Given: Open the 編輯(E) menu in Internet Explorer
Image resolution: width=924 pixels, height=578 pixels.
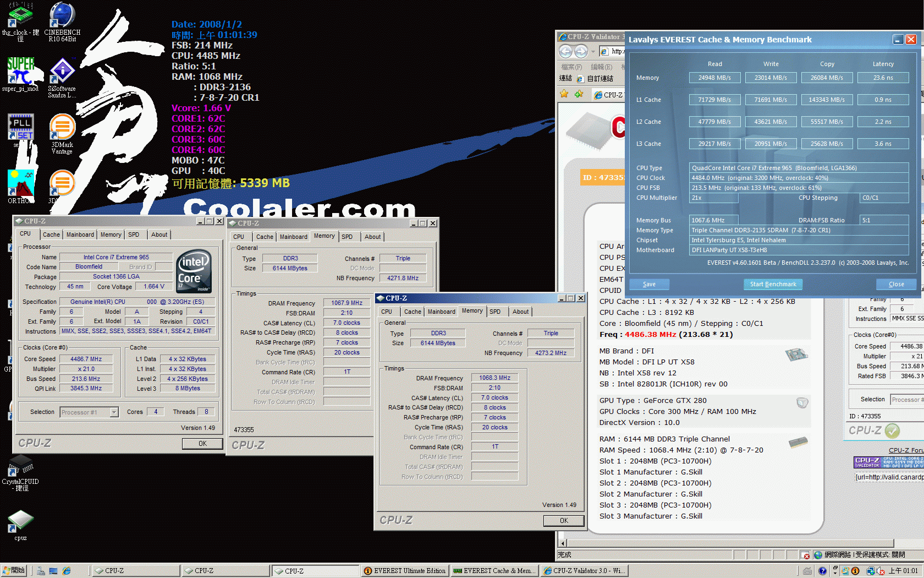Looking at the screenshot, I should (601, 67).
